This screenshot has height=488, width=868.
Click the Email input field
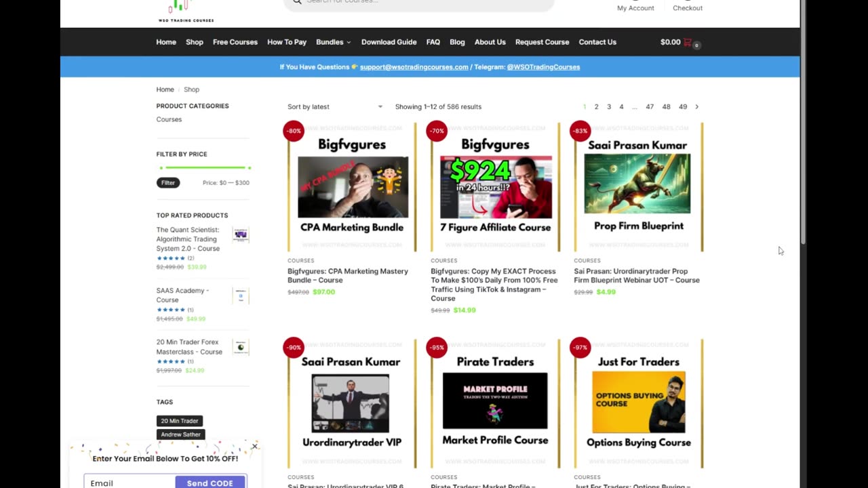(130, 483)
